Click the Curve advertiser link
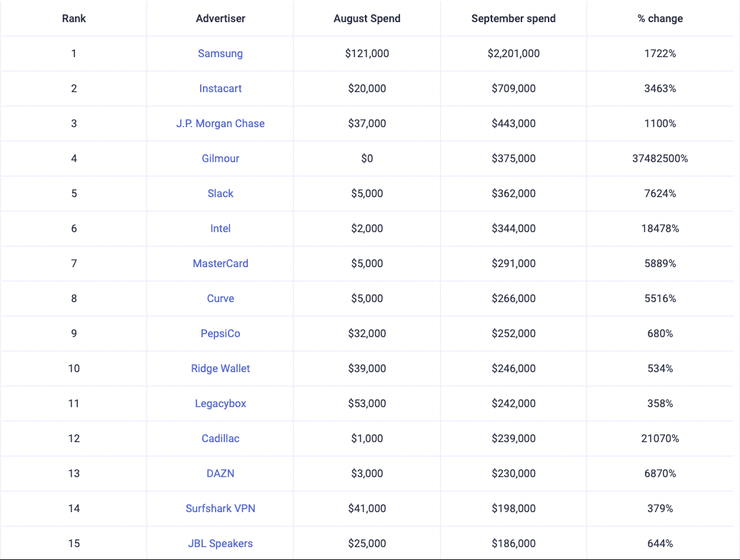The width and height of the screenshot is (740, 560). click(220, 299)
